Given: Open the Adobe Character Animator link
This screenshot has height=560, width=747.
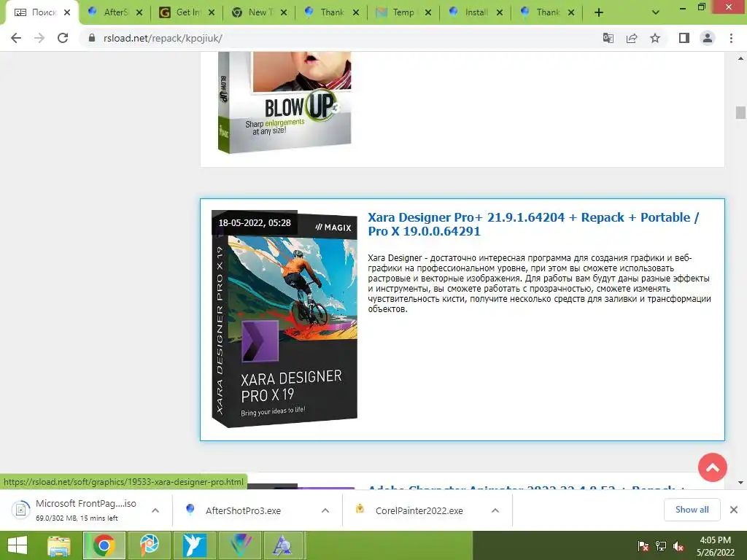Looking at the screenshot, I should click(526, 488).
